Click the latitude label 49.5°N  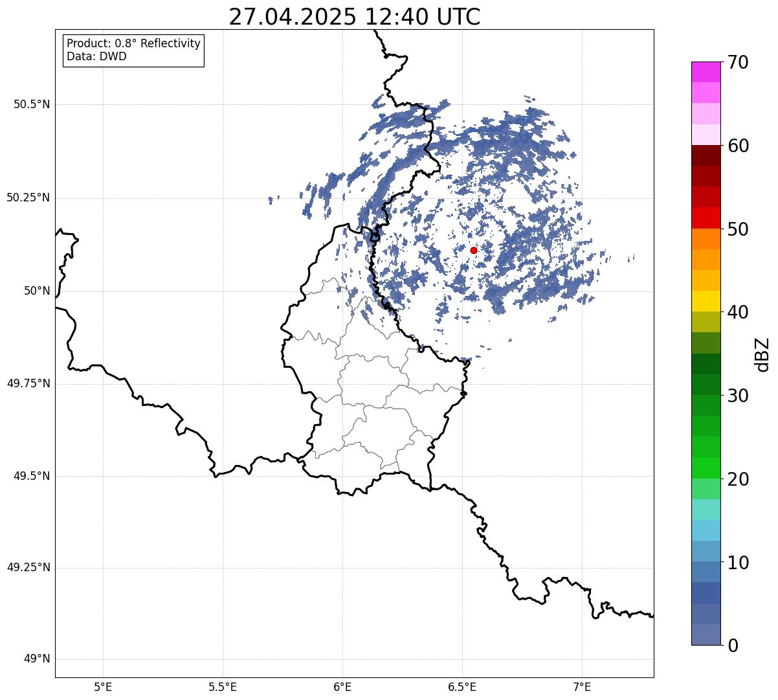[x=32, y=476]
